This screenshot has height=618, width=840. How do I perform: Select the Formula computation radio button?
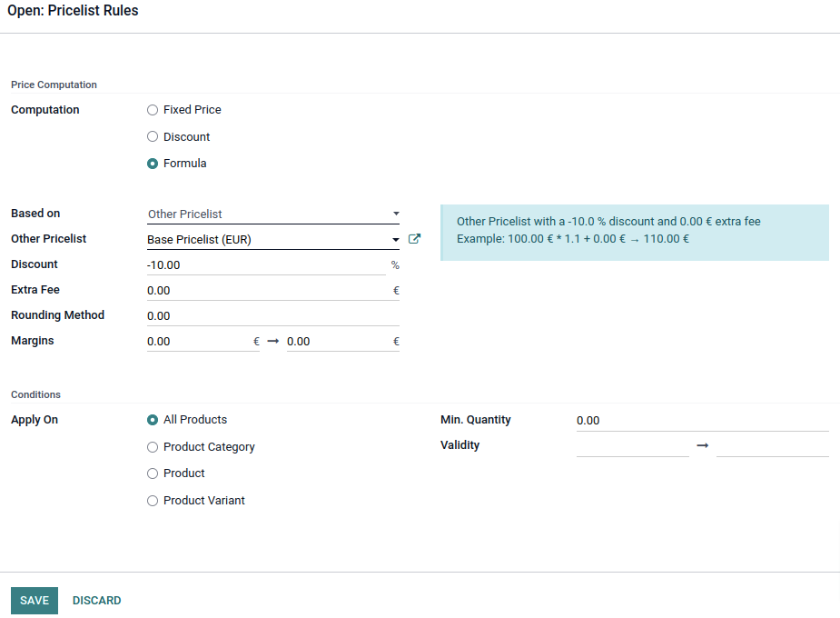pos(153,164)
